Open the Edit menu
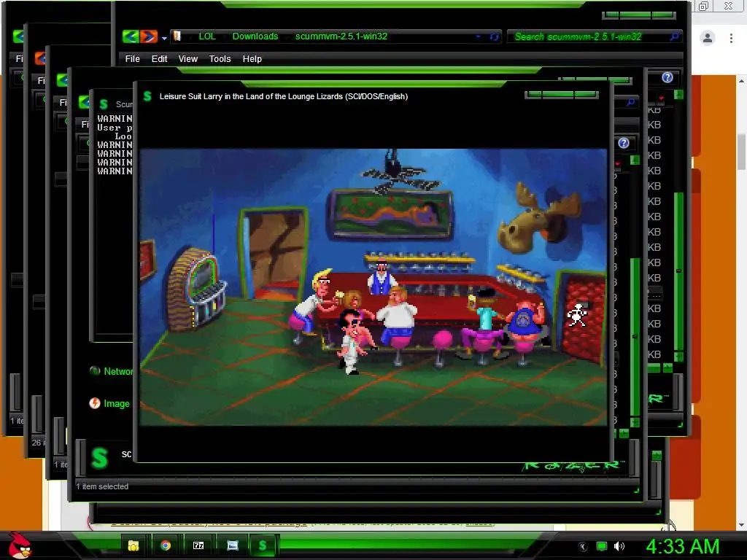The height and width of the screenshot is (560, 747). (159, 58)
